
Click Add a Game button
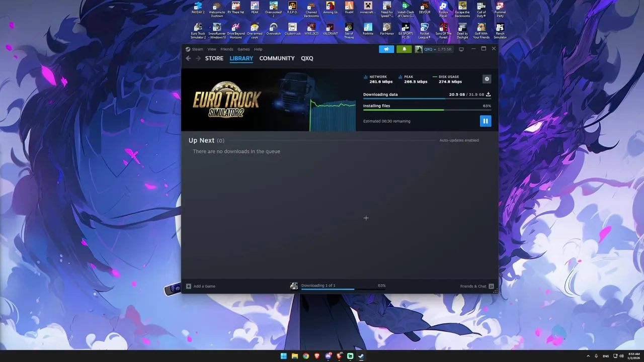click(201, 286)
